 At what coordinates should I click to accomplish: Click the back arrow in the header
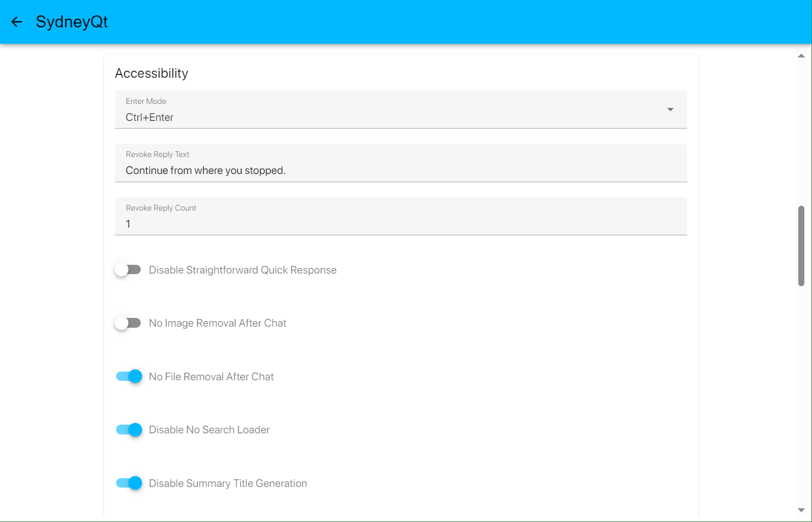[x=16, y=22]
